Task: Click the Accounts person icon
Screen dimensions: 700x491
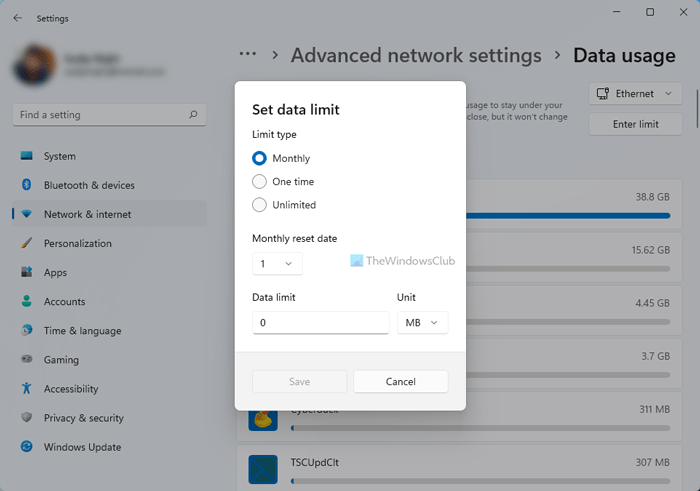Action: [26, 301]
